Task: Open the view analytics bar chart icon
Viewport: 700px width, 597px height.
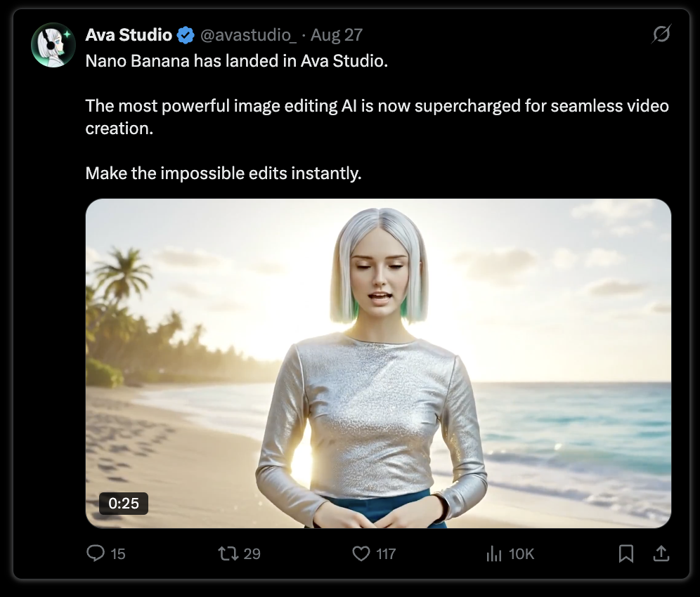Action: click(494, 553)
